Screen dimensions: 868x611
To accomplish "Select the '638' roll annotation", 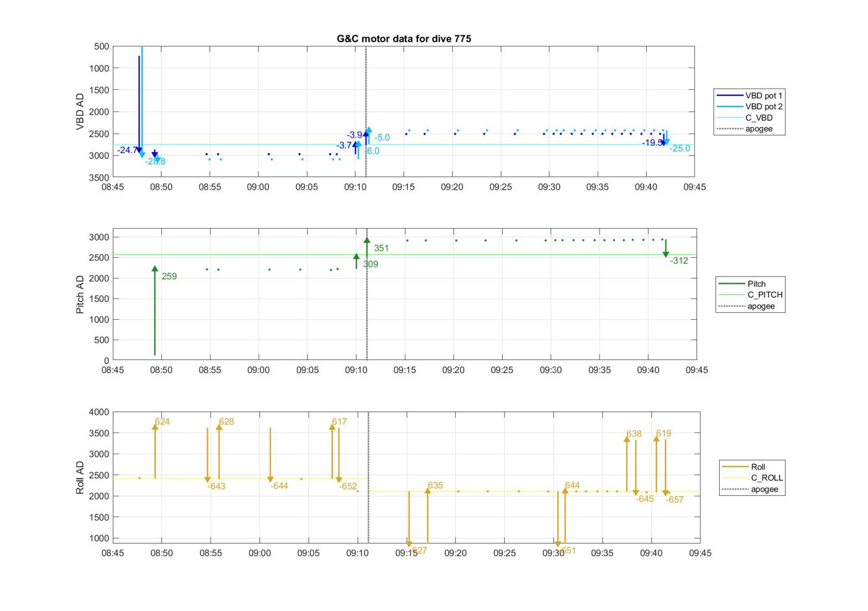I will pos(634,434).
